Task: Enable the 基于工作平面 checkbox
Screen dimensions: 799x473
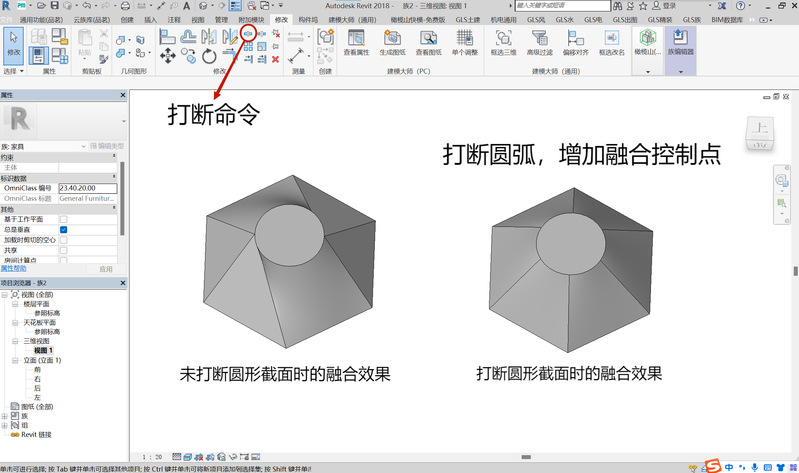Action: tap(64, 219)
